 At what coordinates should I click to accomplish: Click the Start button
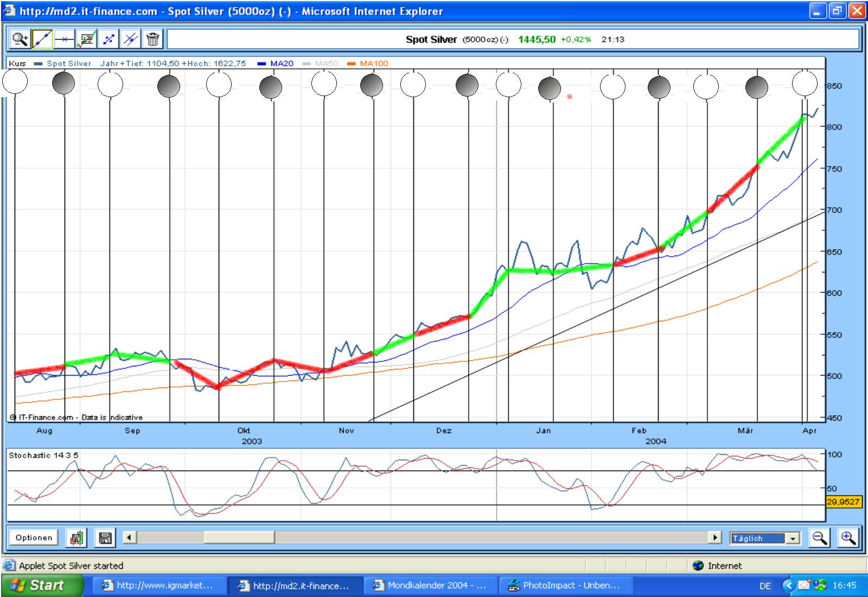tap(42, 585)
